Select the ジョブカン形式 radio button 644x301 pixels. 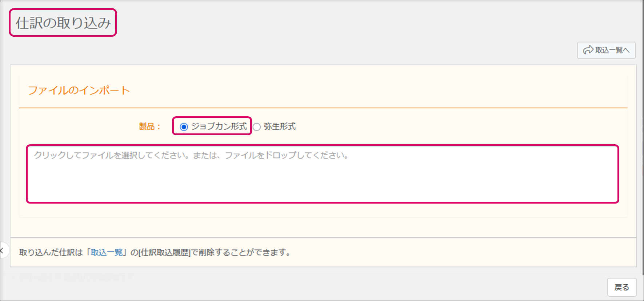[184, 127]
